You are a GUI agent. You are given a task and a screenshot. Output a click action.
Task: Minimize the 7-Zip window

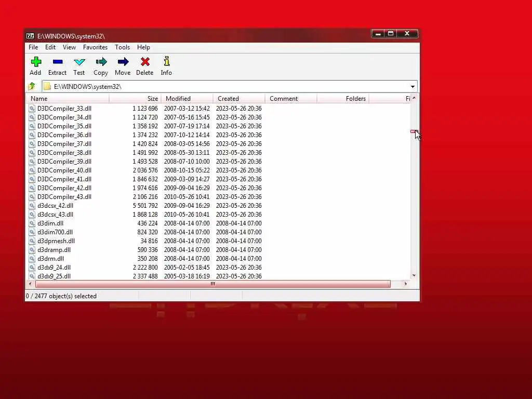pos(378,34)
